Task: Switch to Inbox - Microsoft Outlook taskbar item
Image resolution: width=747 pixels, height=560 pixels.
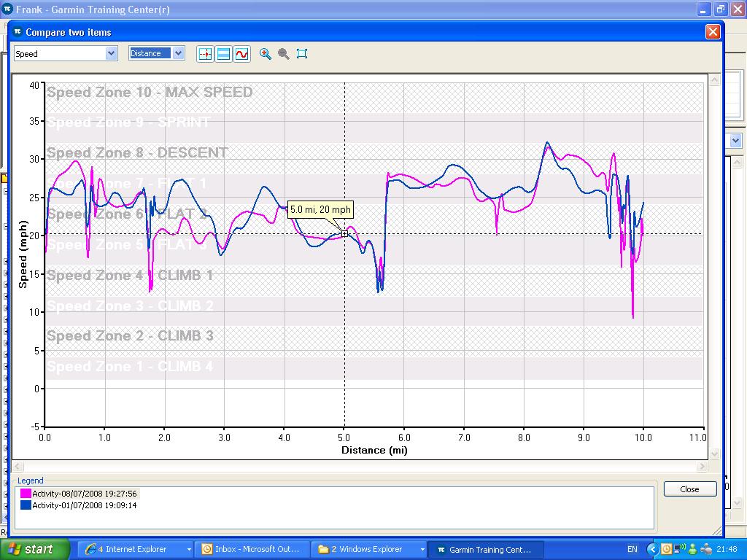Action: click(x=250, y=549)
